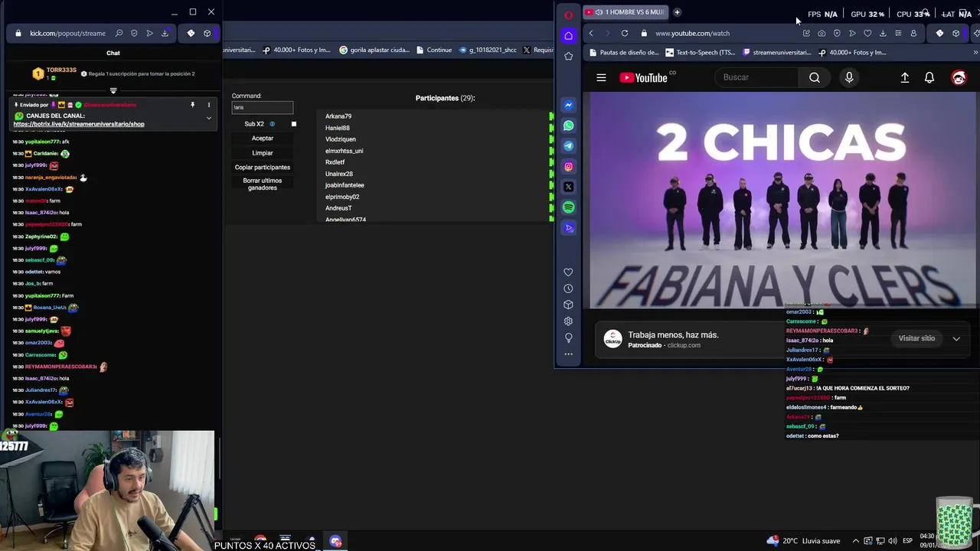
Task: Open X (Twitter) in the Opera sidebar
Action: 568,187
